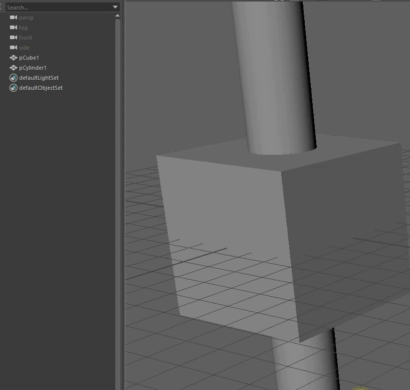Select the defaultObjectSet node label
410x390 pixels.
click(x=41, y=88)
